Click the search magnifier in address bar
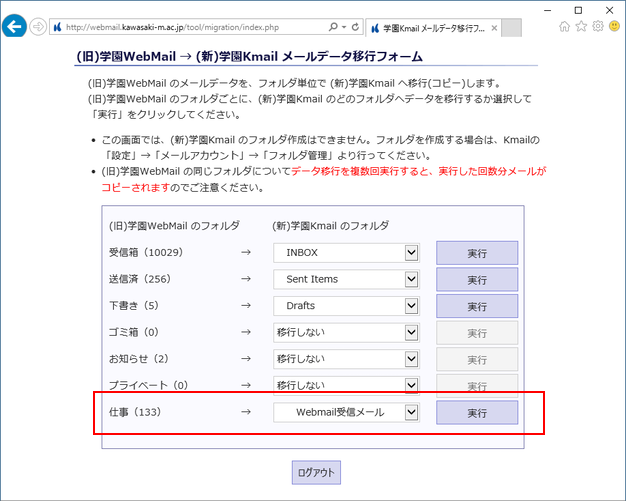This screenshot has width=626, height=501. (x=333, y=27)
